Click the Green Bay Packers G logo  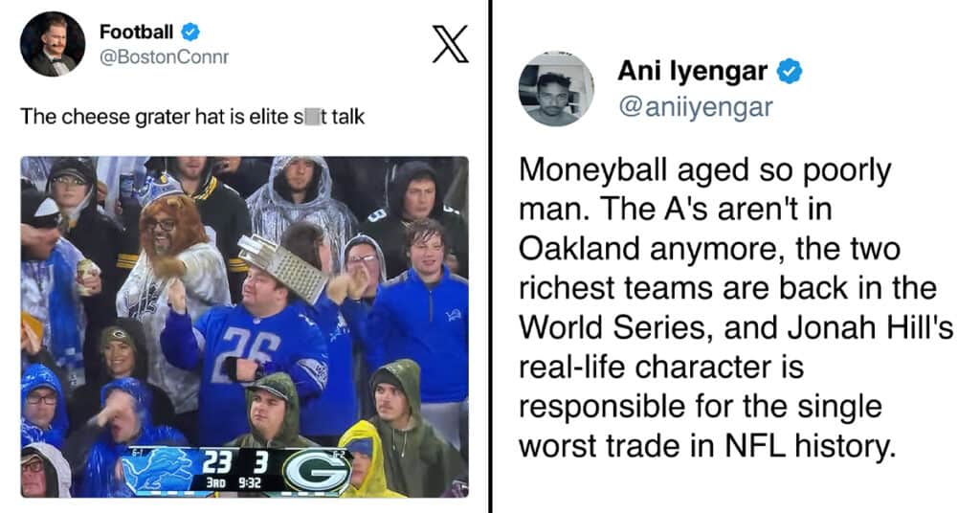click(x=316, y=472)
